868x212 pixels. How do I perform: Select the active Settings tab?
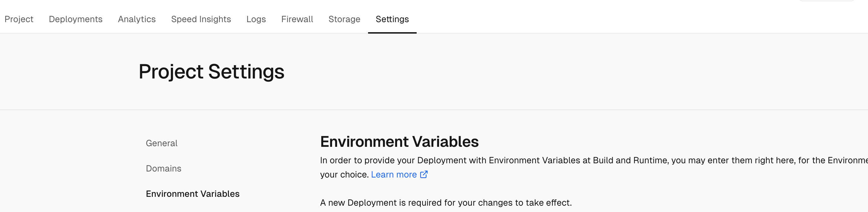click(x=392, y=19)
